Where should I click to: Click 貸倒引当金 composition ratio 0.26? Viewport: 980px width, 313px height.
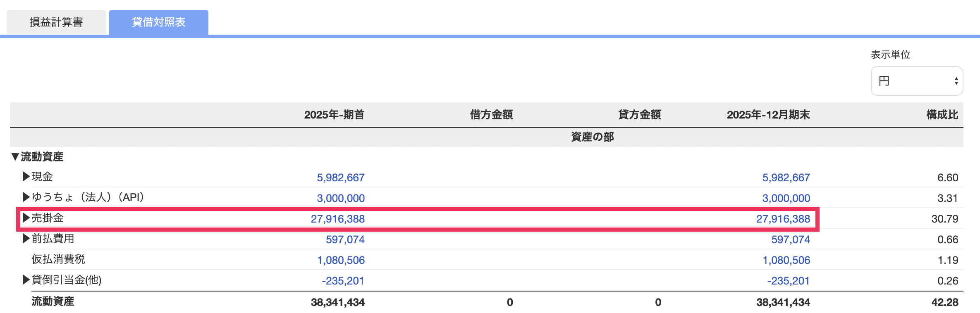tap(948, 281)
